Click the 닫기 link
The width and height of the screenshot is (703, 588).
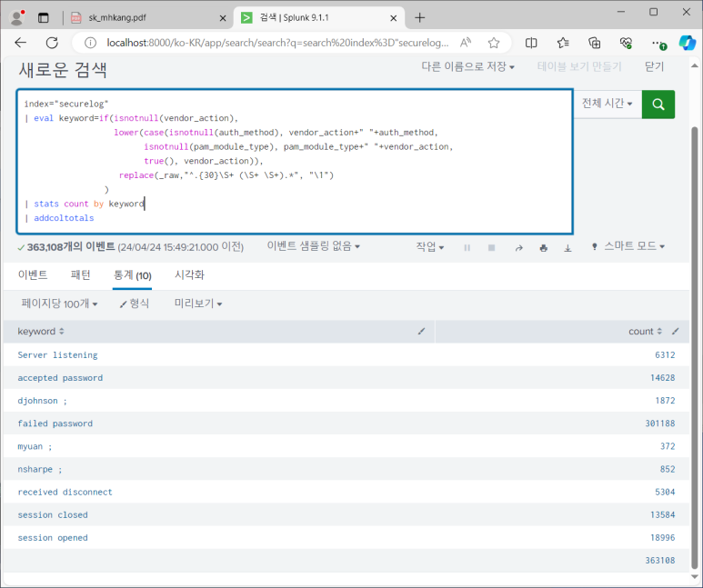point(654,66)
